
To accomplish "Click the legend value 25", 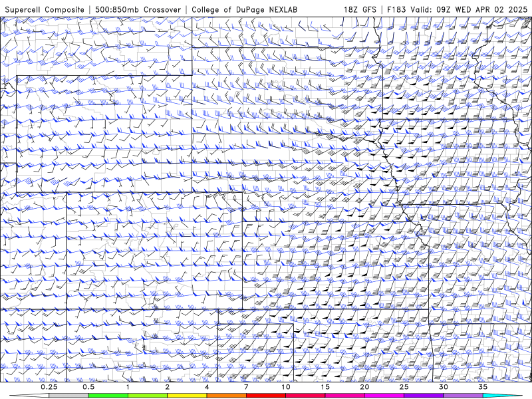I will pos(404,387).
